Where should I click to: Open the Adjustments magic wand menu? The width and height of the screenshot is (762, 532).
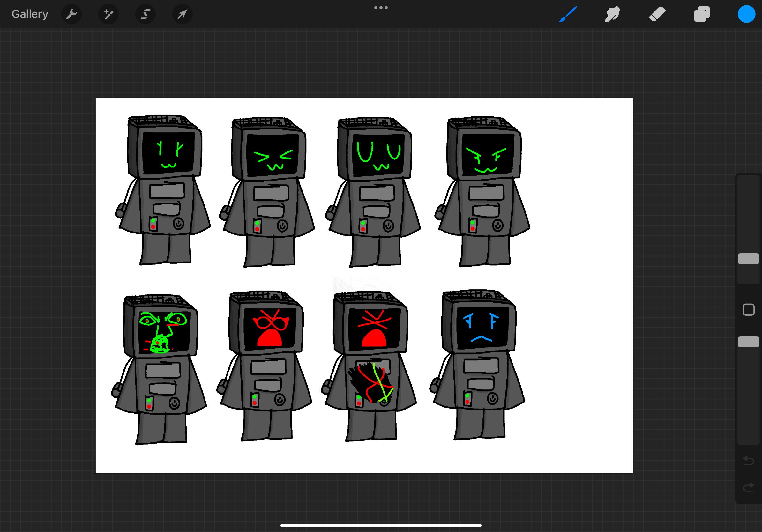tap(108, 14)
